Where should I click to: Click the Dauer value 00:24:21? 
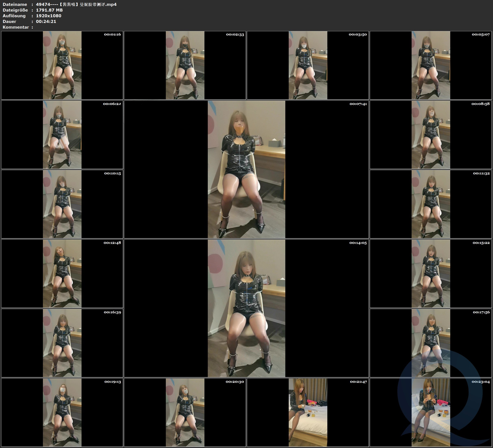46,21
